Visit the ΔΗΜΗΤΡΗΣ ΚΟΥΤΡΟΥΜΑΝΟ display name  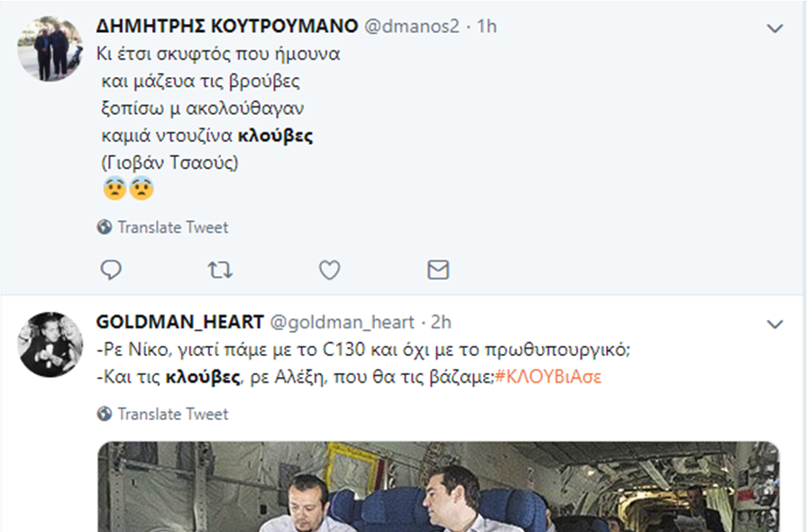coord(227,27)
